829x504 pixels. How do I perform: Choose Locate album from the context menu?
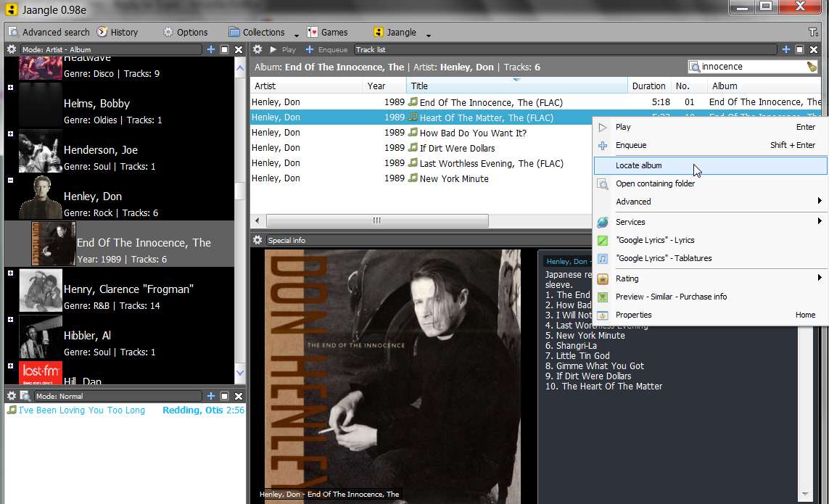tap(710, 165)
